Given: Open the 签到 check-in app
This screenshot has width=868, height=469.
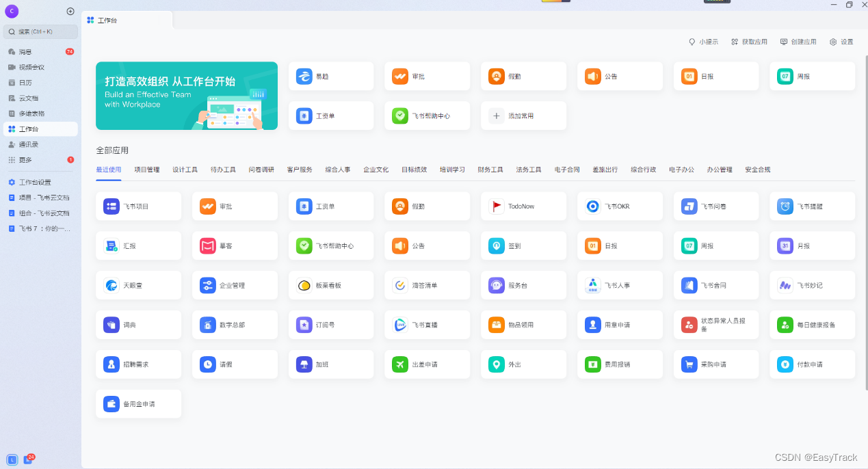Looking at the screenshot, I should coord(523,245).
